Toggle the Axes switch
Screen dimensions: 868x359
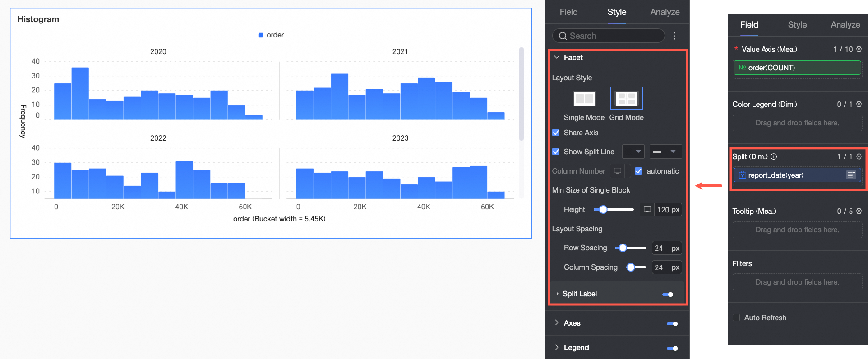[x=672, y=324]
